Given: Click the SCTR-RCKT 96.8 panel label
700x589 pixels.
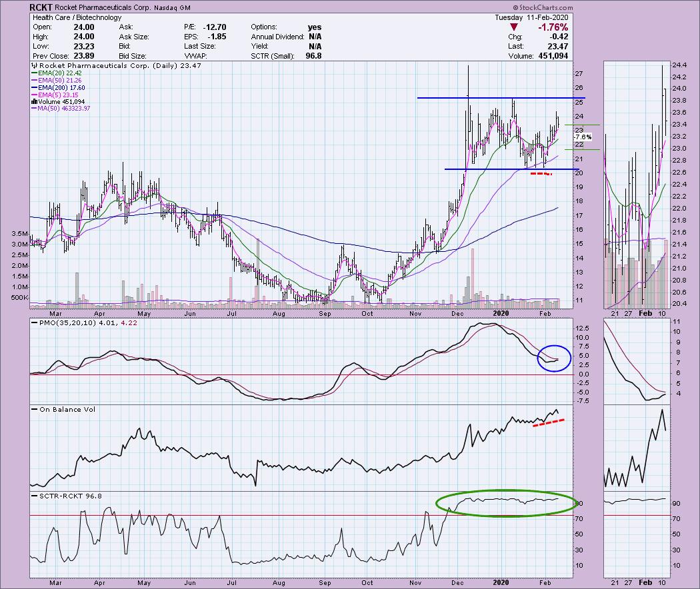Looking at the screenshot, I should click(x=70, y=496).
